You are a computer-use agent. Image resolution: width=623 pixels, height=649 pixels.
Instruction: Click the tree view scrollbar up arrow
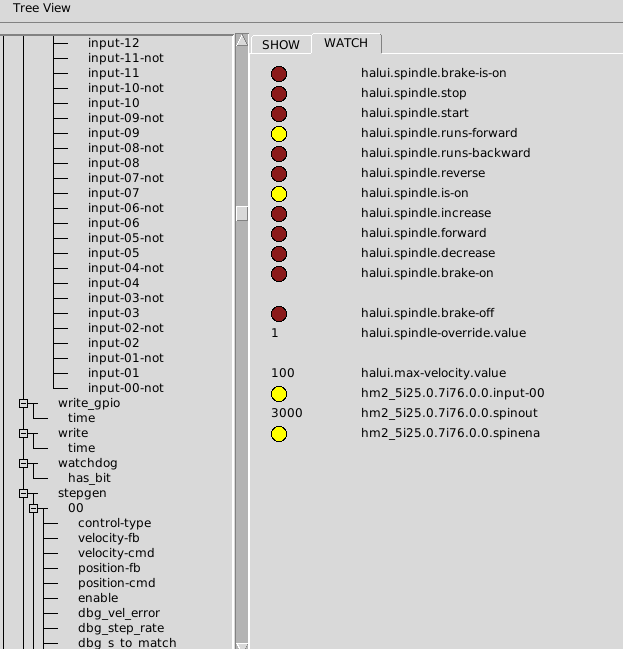(x=241, y=41)
